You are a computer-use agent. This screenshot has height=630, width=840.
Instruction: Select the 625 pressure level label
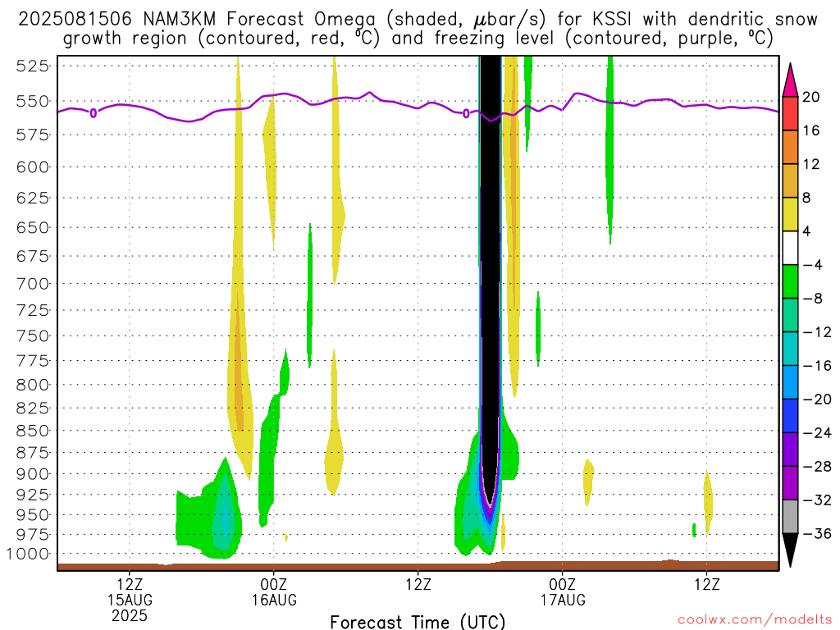pyautogui.click(x=32, y=199)
